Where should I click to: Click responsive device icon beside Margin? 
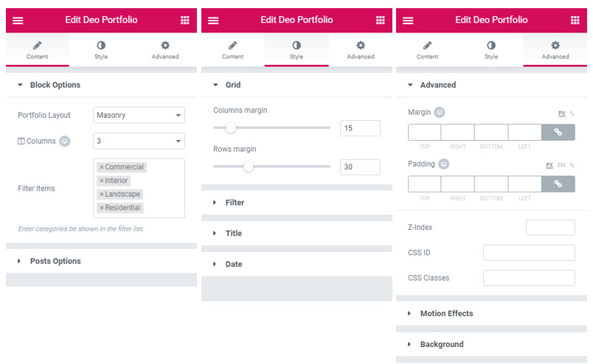439,113
